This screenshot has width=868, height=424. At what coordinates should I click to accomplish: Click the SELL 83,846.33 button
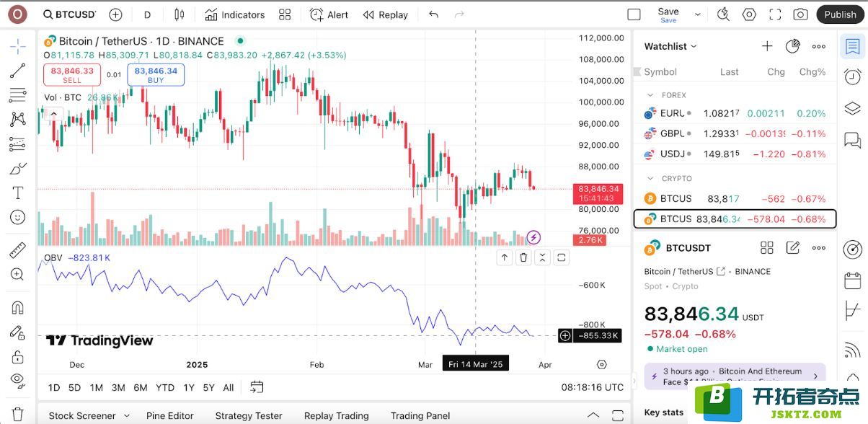tap(72, 75)
